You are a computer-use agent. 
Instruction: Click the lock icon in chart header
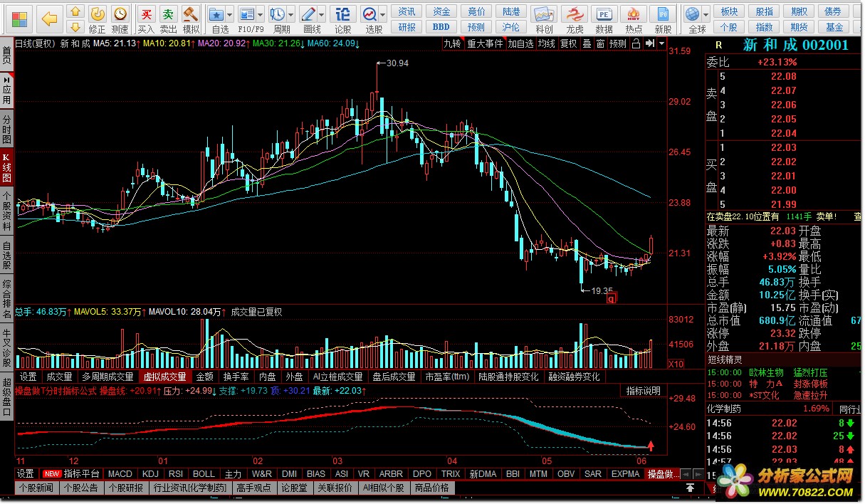(x=636, y=43)
